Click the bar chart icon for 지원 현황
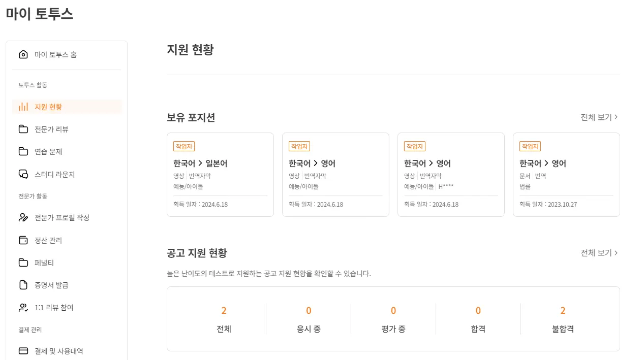This screenshot has height=360, width=644. tap(23, 107)
